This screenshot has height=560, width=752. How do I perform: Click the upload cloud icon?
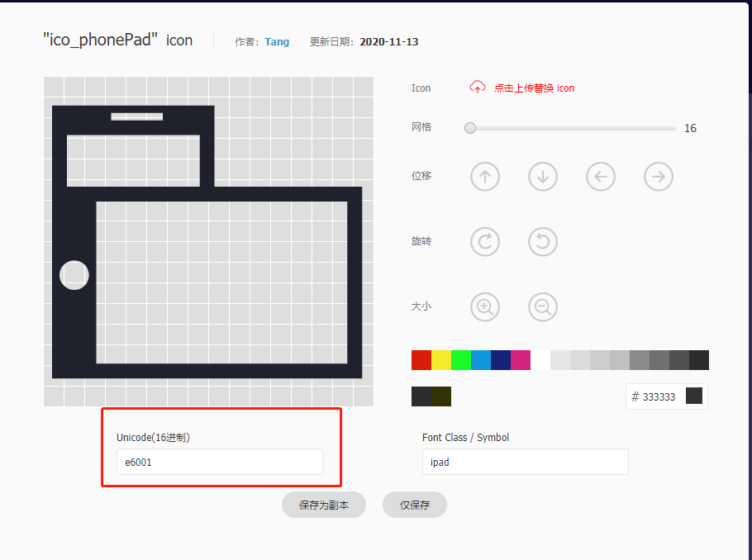coord(478,86)
